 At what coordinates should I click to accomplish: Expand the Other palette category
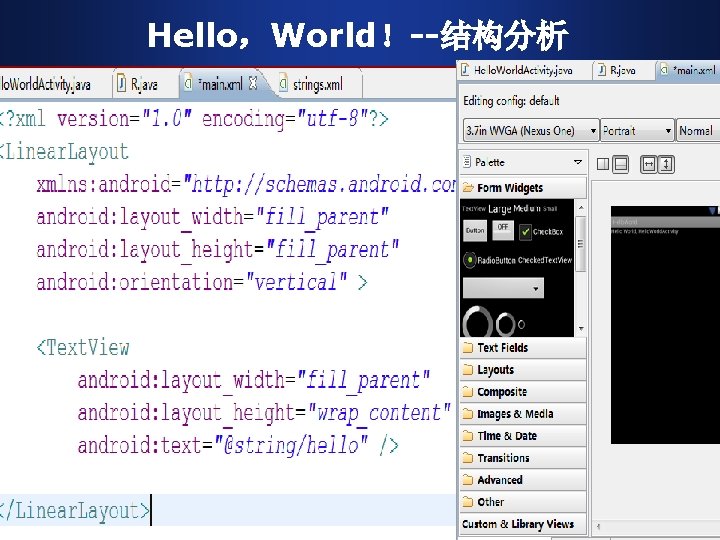point(523,502)
